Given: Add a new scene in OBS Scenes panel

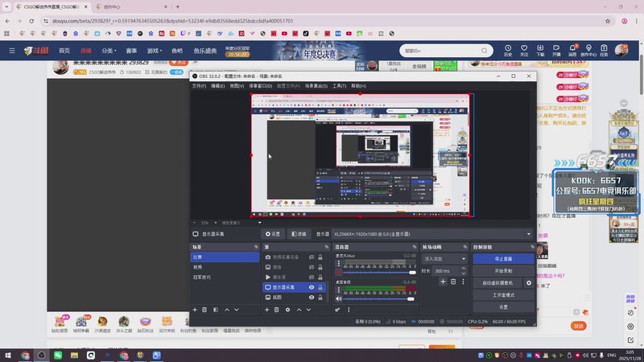Looking at the screenshot, I should (195, 310).
